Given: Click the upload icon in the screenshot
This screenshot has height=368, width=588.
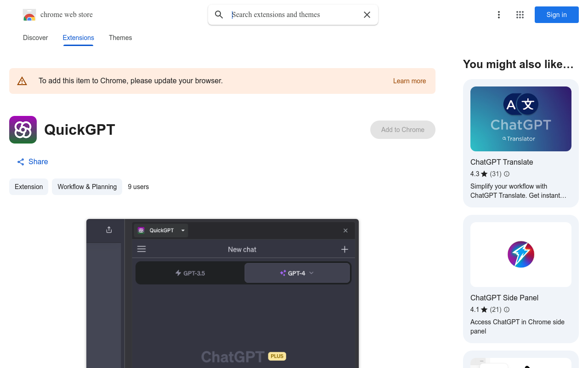Looking at the screenshot, I should (109, 230).
